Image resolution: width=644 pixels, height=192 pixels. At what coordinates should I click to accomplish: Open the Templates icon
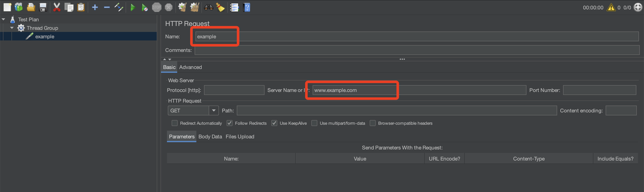[x=19, y=7]
